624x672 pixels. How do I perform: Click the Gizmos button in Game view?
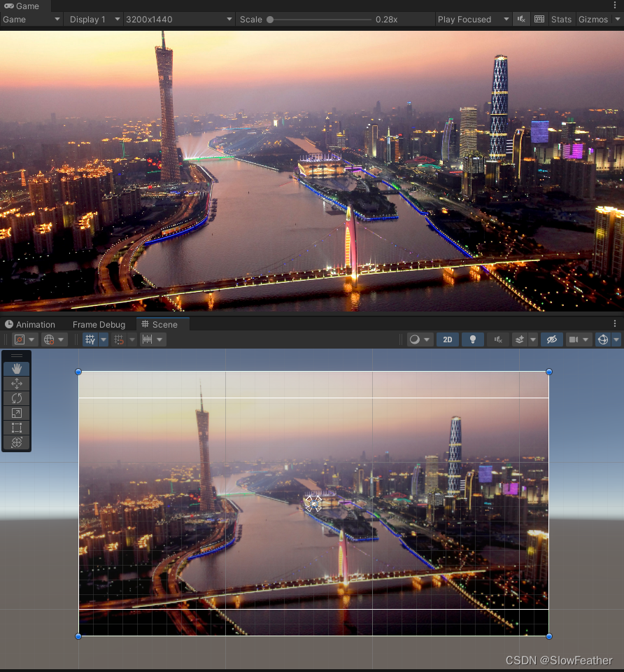pyautogui.click(x=593, y=20)
